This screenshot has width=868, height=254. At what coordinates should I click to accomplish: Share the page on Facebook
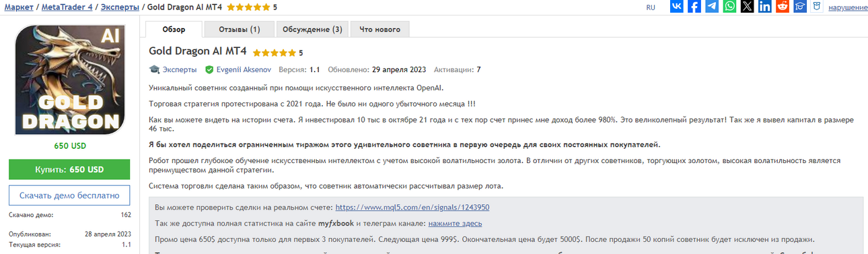(694, 7)
